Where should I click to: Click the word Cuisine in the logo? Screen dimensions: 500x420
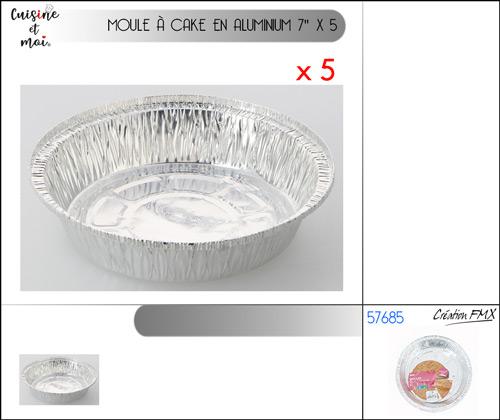click(35, 14)
